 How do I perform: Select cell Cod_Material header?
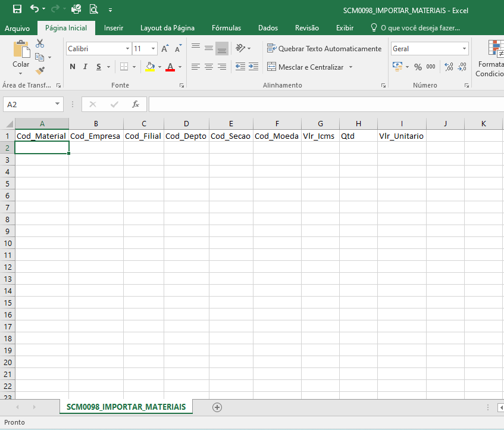click(x=42, y=136)
